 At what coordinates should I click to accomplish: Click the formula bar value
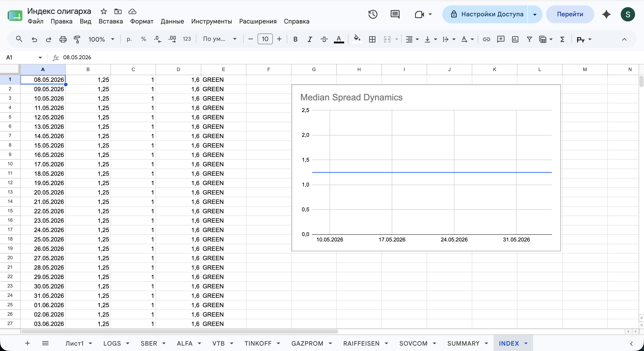(x=77, y=57)
